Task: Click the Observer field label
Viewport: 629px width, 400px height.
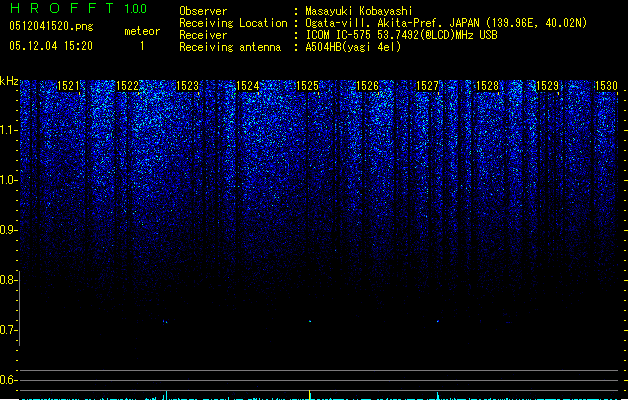Action: (x=203, y=11)
